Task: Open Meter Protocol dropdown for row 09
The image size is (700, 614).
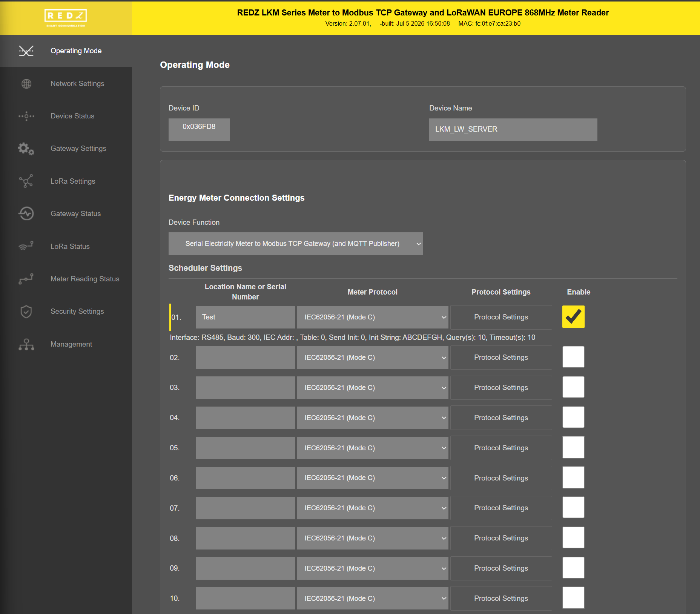Action: [373, 568]
